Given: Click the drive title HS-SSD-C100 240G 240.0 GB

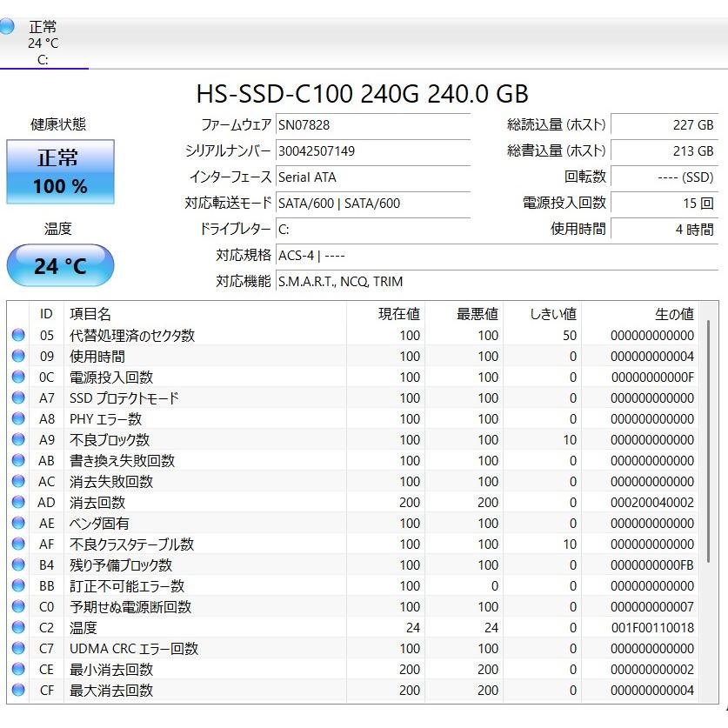Looking at the screenshot, I should click(x=363, y=93).
